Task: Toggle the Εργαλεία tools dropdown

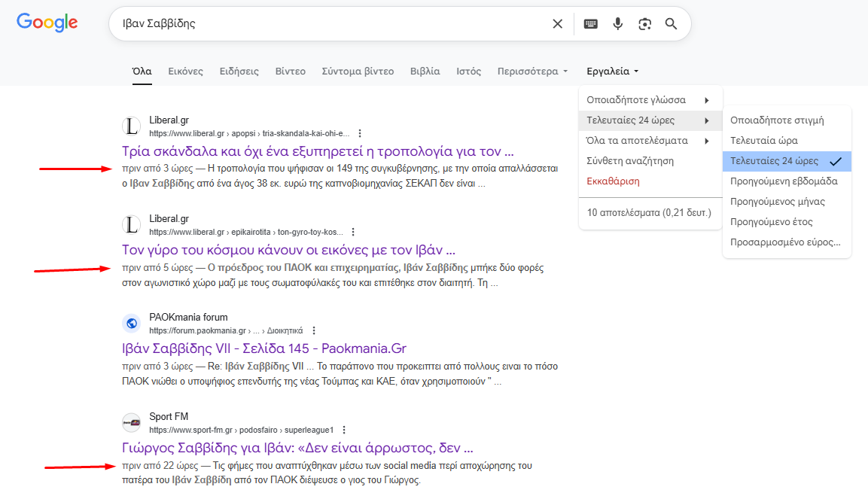Action: click(612, 72)
